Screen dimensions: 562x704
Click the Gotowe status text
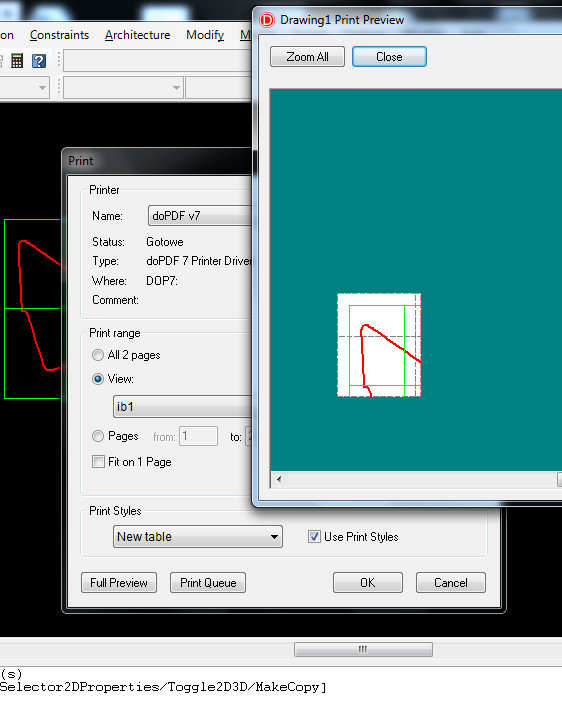click(x=165, y=242)
